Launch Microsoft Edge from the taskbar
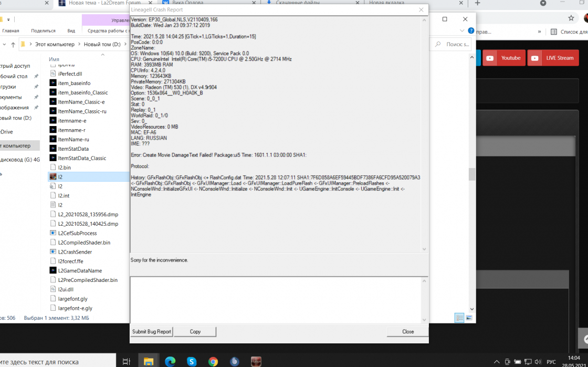The height and width of the screenshot is (367, 588). [x=170, y=361]
